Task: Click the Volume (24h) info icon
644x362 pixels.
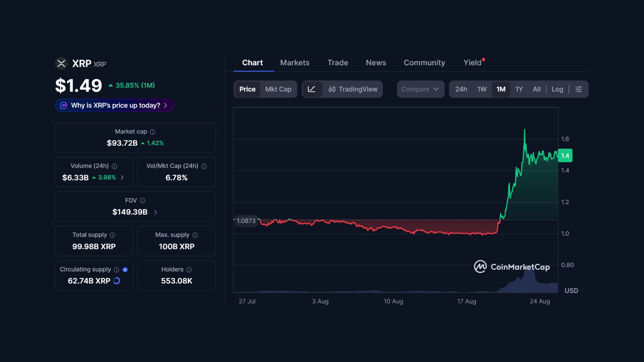Action: tap(114, 166)
